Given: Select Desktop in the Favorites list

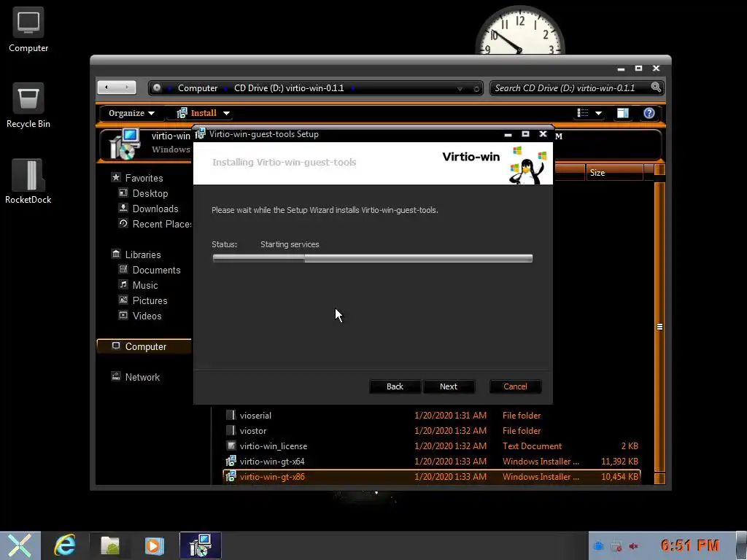Looking at the screenshot, I should click(150, 193).
